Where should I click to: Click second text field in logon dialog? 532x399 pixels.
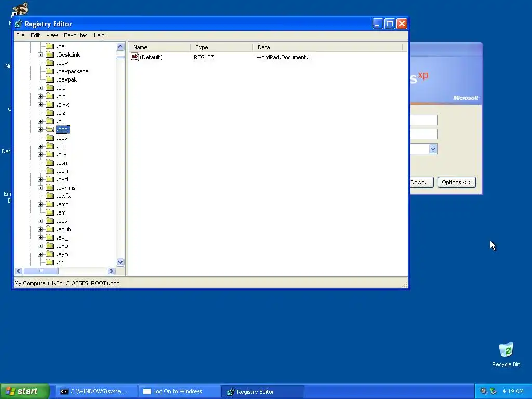pyautogui.click(x=424, y=134)
